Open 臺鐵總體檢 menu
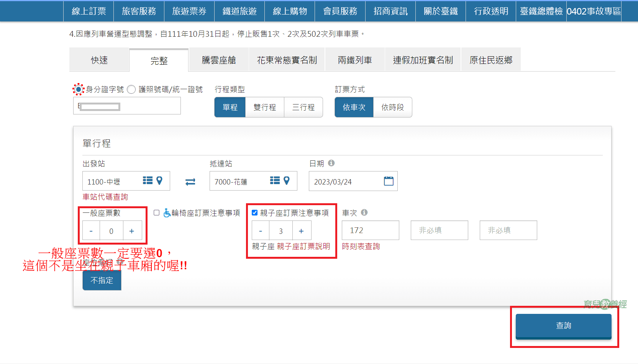 point(541,11)
